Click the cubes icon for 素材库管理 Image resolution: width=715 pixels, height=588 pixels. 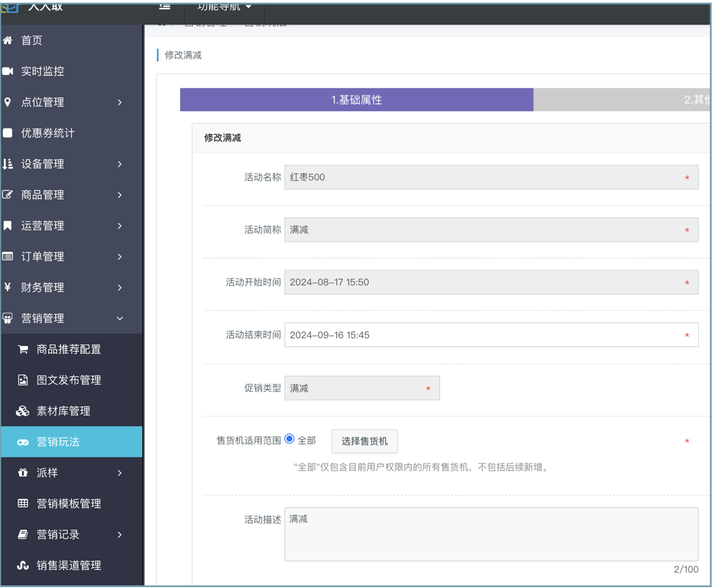click(22, 411)
